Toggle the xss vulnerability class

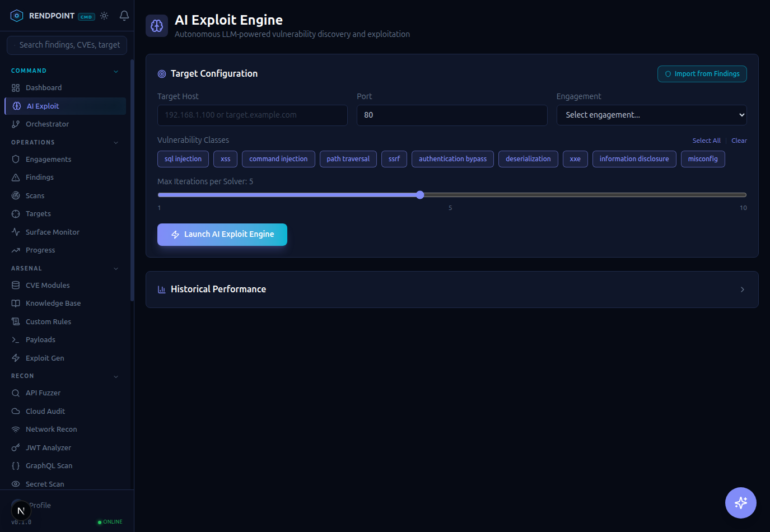pyautogui.click(x=225, y=159)
